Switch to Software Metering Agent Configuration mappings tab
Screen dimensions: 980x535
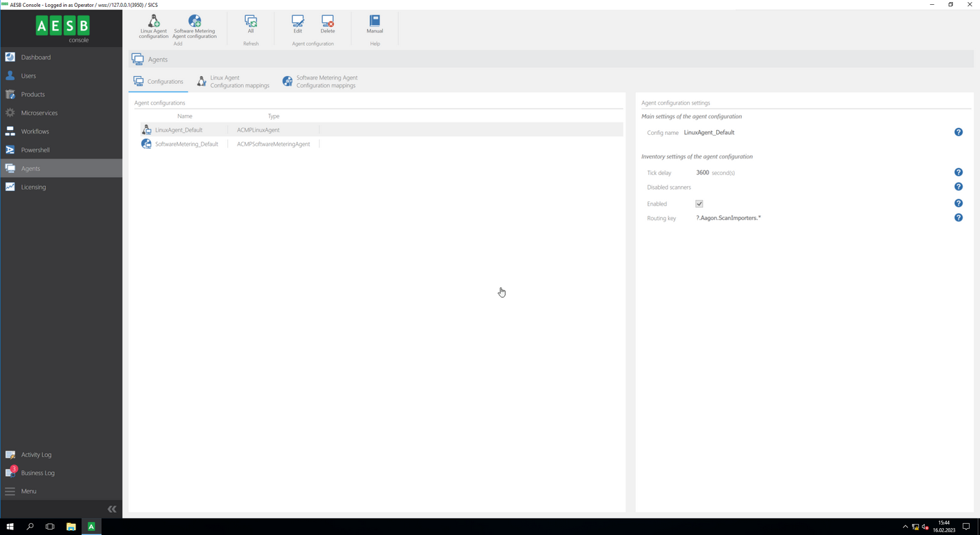(320, 82)
